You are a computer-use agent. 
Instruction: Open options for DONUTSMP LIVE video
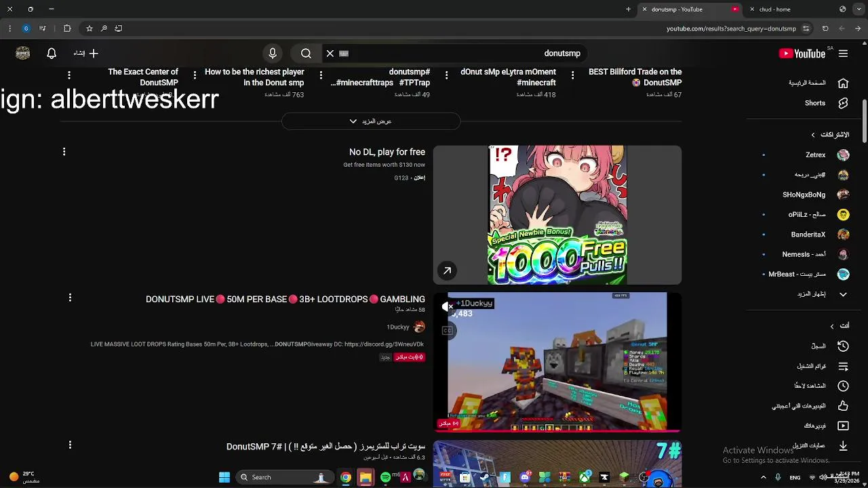click(70, 298)
